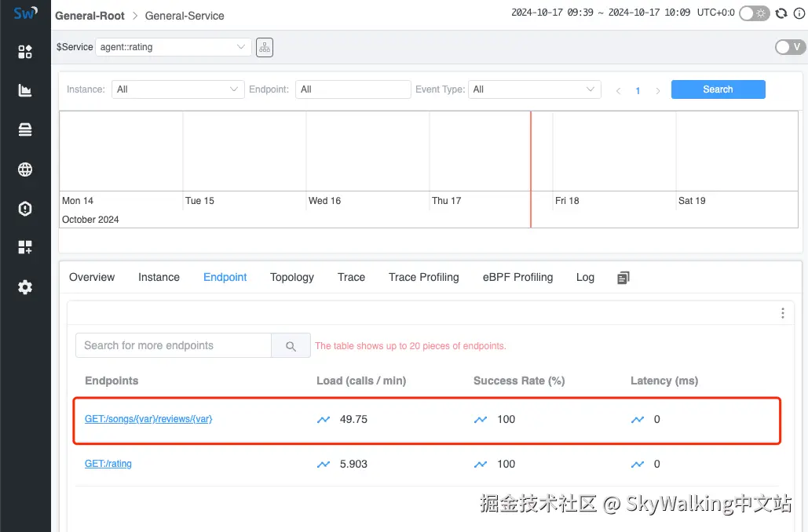Click the time range selector in header
The width and height of the screenshot is (808, 532).
(x=601, y=13)
